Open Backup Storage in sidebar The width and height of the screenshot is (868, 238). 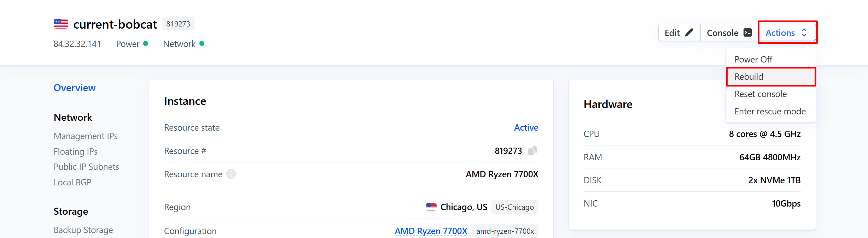coord(83,230)
